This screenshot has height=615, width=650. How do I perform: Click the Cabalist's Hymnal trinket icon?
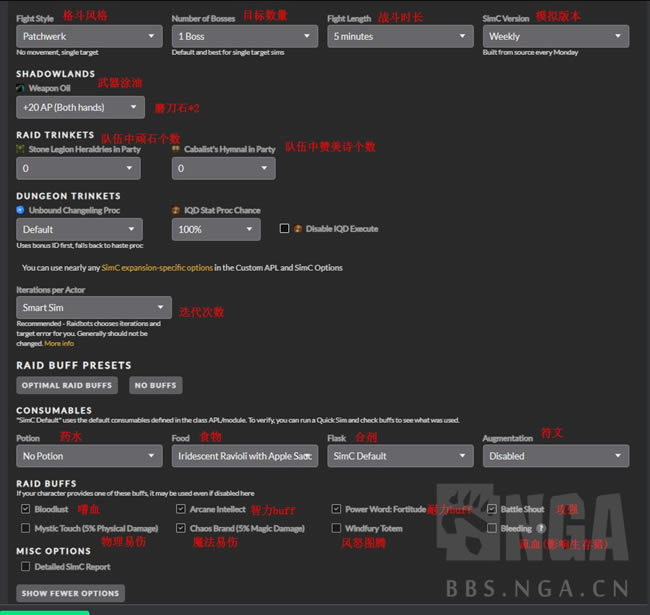coord(176,149)
